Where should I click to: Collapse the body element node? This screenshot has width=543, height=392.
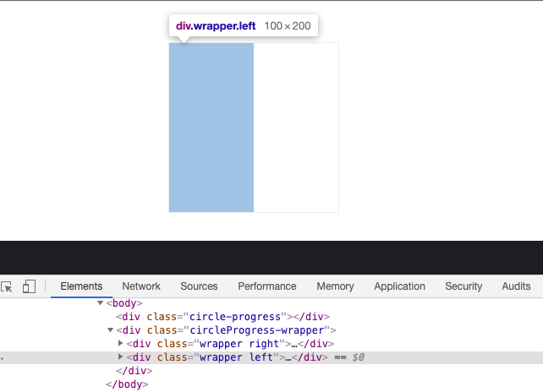(x=100, y=303)
